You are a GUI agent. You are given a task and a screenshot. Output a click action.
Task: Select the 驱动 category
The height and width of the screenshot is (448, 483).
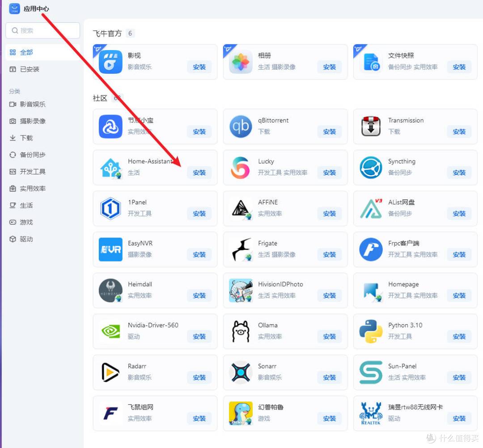point(42,239)
